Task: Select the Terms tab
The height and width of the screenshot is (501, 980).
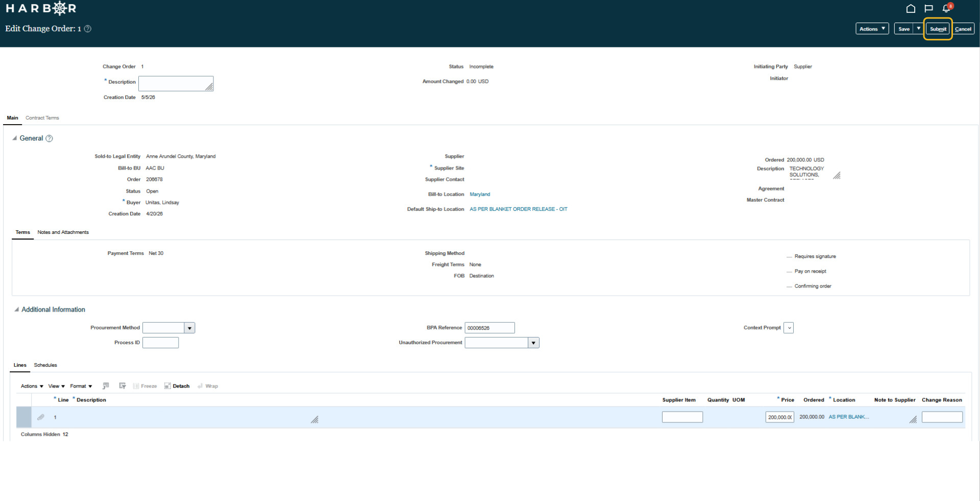Action: 22,232
